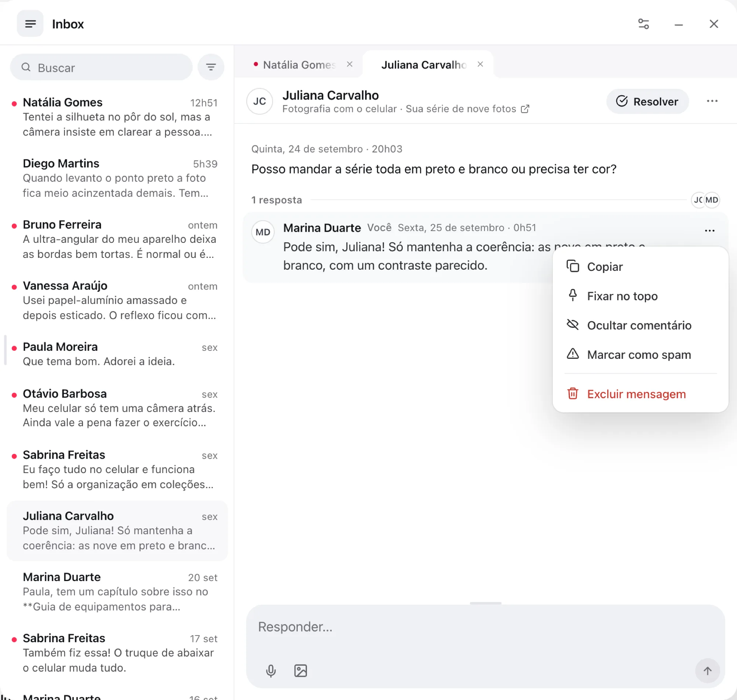Open the Paula Moreira conversation

click(117, 354)
